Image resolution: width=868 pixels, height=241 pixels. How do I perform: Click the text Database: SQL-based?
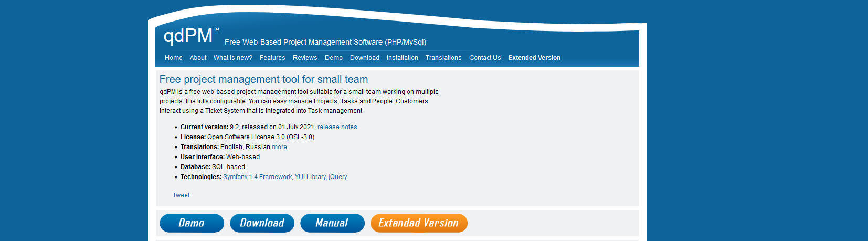point(213,167)
